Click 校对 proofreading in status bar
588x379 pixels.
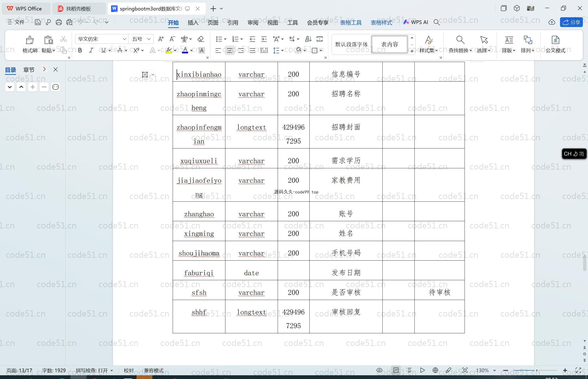point(129,370)
